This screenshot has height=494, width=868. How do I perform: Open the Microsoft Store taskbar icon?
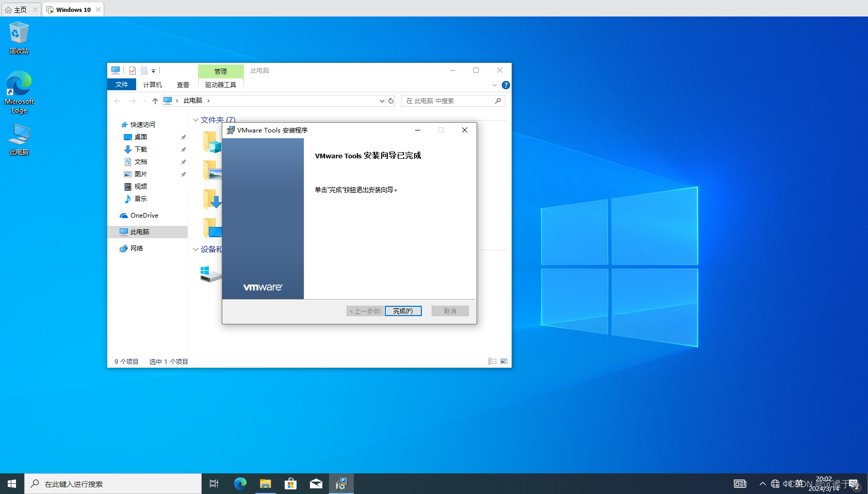point(290,484)
